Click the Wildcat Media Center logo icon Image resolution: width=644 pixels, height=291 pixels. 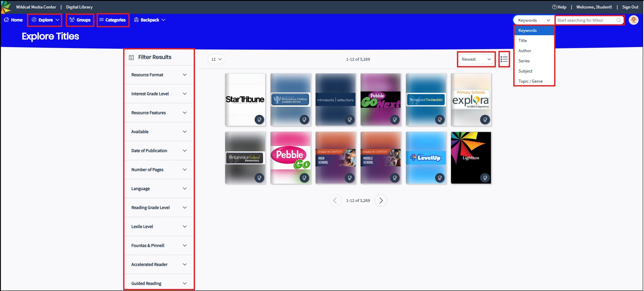point(6,7)
